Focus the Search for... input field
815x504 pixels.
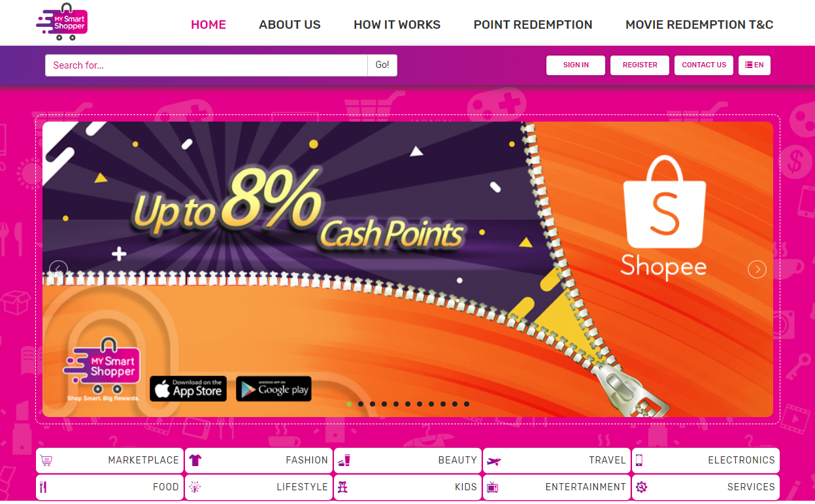click(x=207, y=65)
